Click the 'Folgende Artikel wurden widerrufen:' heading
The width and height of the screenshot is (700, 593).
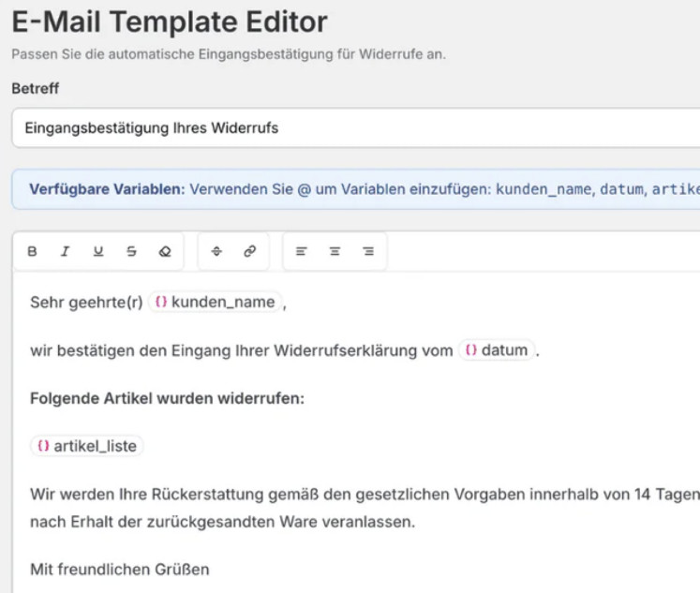(167, 398)
